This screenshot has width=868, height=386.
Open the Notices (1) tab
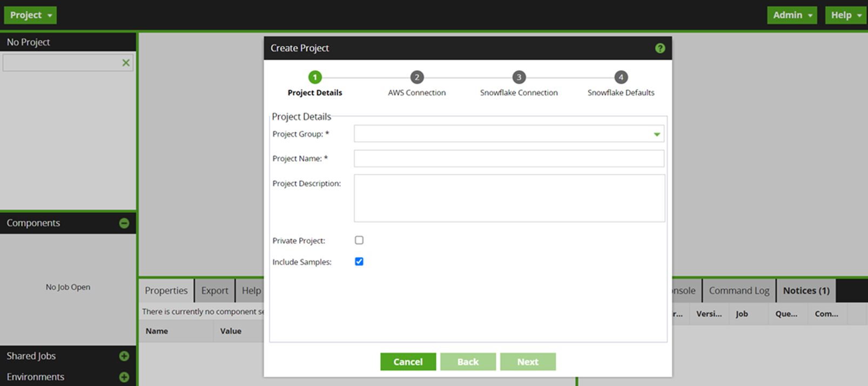pyautogui.click(x=806, y=290)
